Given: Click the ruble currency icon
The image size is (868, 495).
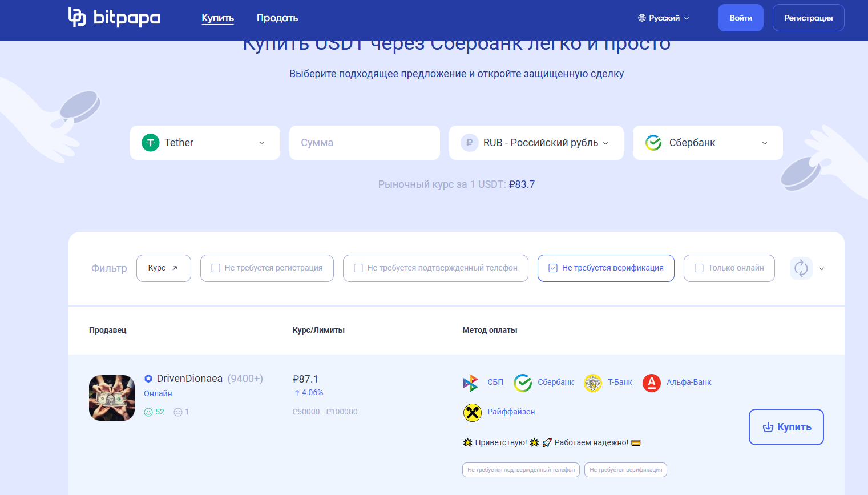Looking at the screenshot, I should (x=470, y=143).
